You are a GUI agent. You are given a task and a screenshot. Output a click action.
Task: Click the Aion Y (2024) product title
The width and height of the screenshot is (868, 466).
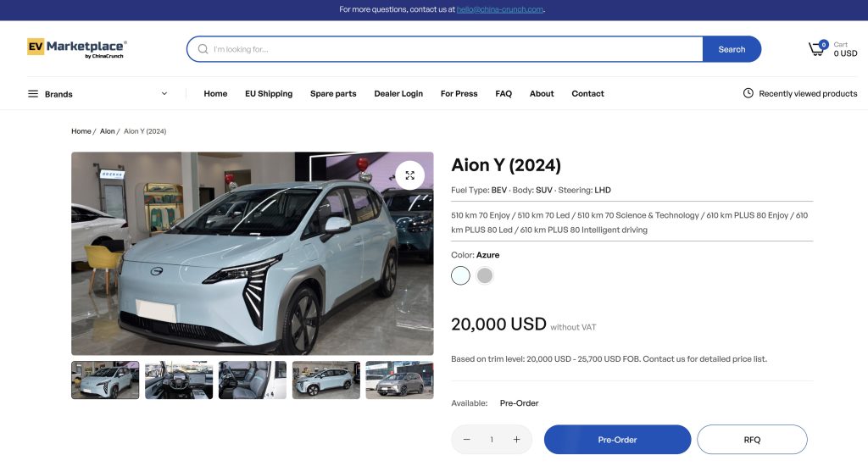tap(506, 165)
